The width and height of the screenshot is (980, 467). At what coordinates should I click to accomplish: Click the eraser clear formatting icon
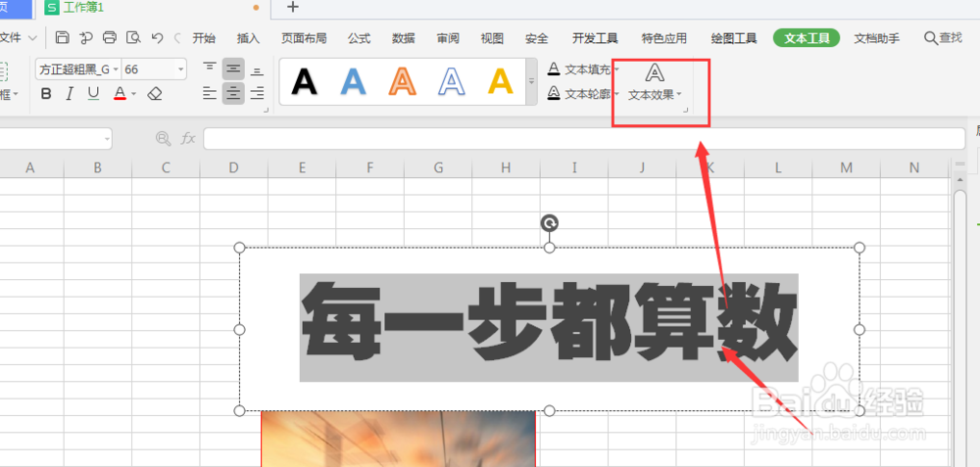click(155, 94)
